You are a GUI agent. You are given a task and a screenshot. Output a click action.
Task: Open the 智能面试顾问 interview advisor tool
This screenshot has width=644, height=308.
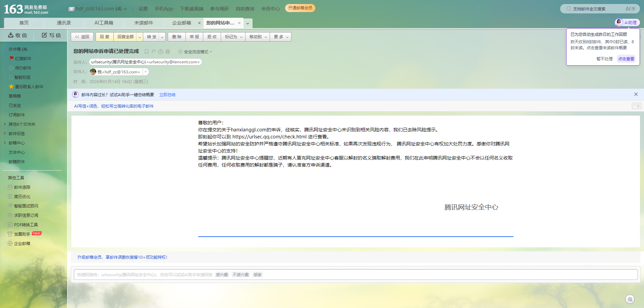point(26,206)
